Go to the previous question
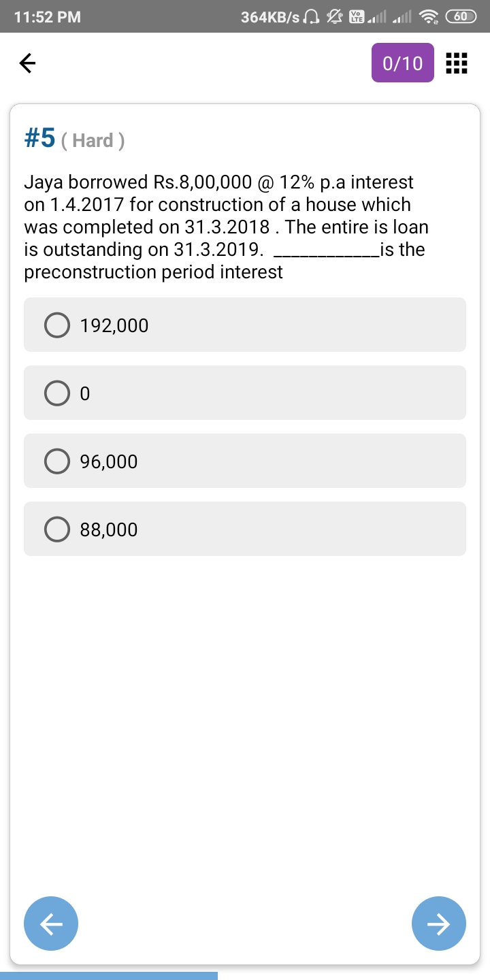Image resolution: width=490 pixels, height=980 pixels. tap(51, 923)
